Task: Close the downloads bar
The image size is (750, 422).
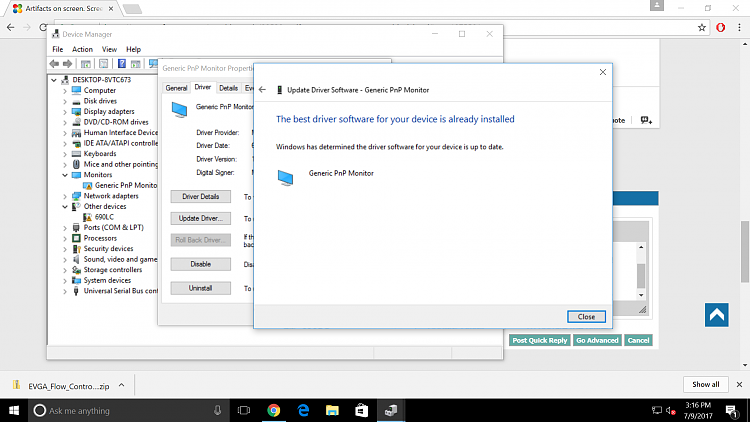Action: point(739,384)
